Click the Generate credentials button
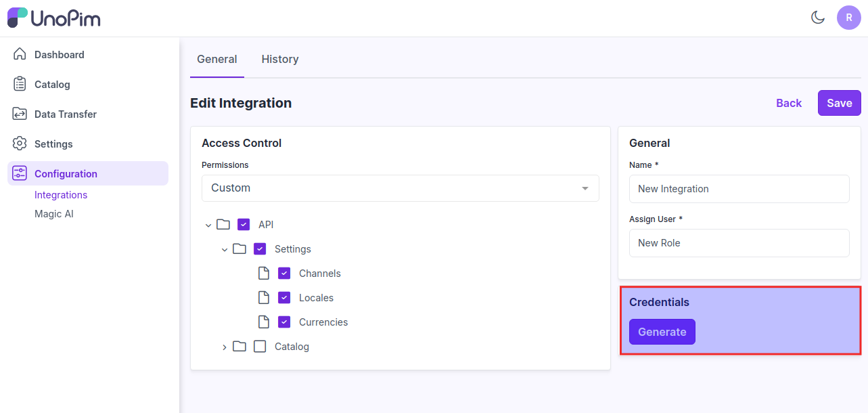Viewport: 868px width, 413px height. pyautogui.click(x=662, y=332)
